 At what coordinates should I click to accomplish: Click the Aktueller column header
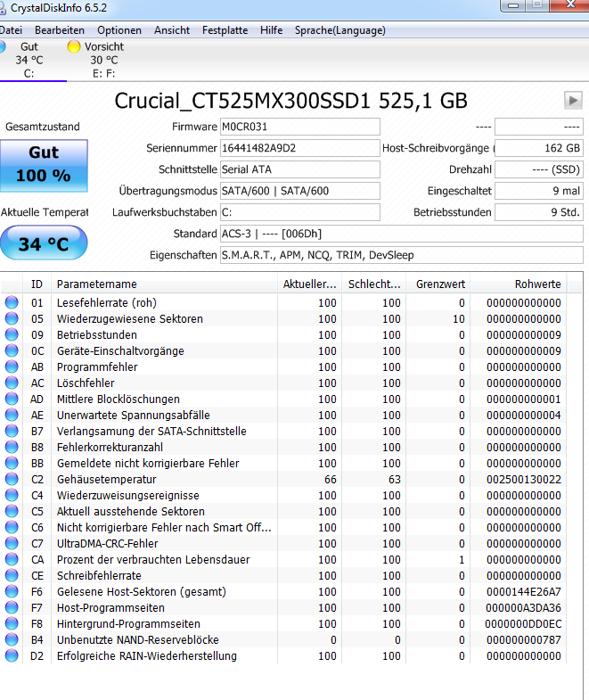[x=310, y=284]
